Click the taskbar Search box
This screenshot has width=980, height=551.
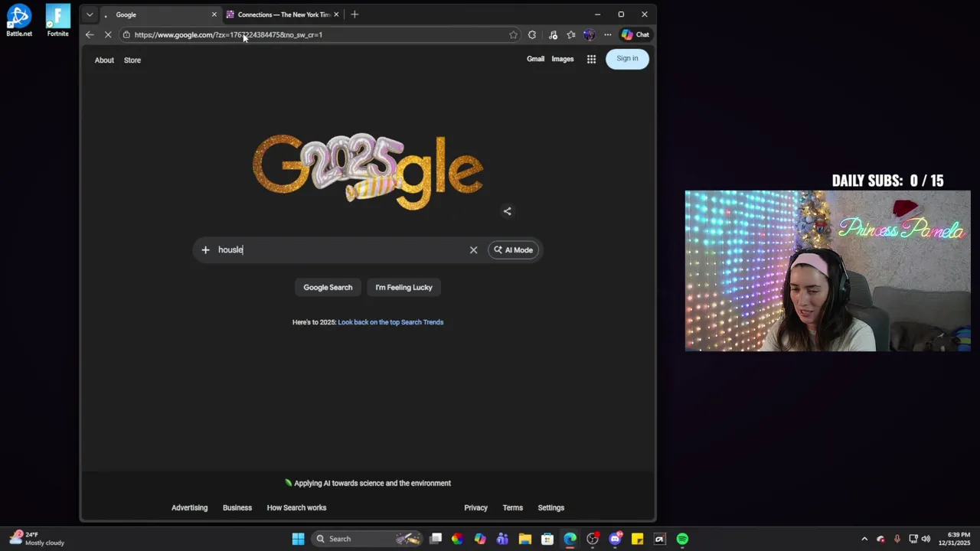coord(367,539)
